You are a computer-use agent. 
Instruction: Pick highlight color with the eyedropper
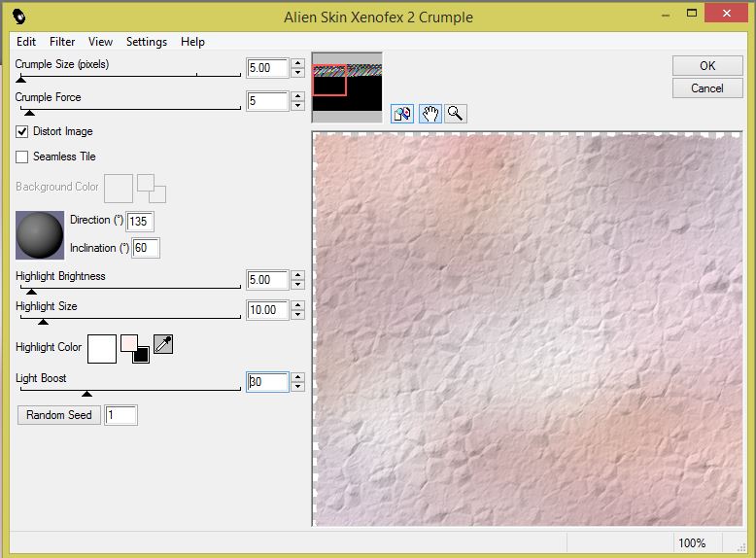(163, 344)
